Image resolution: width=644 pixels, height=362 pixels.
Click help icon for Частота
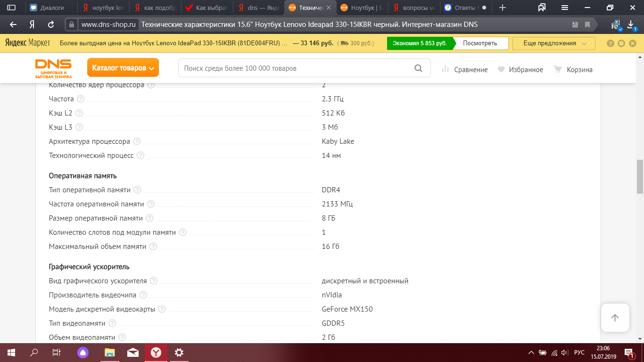(x=81, y=99)
